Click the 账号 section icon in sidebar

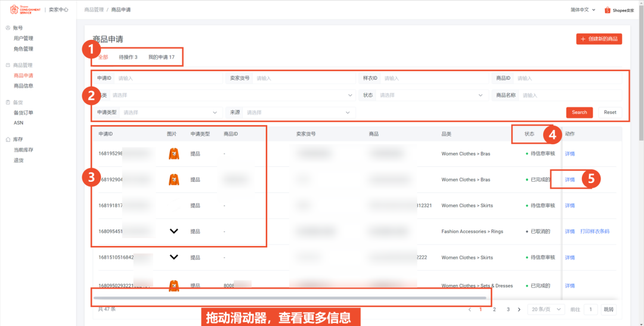pos(8,28)
